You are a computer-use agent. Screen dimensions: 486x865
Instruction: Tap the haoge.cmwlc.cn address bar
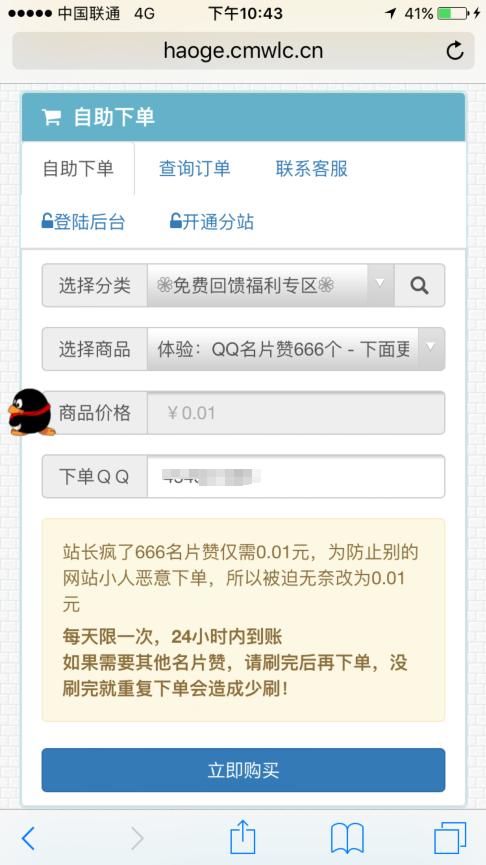pos(243,51)
